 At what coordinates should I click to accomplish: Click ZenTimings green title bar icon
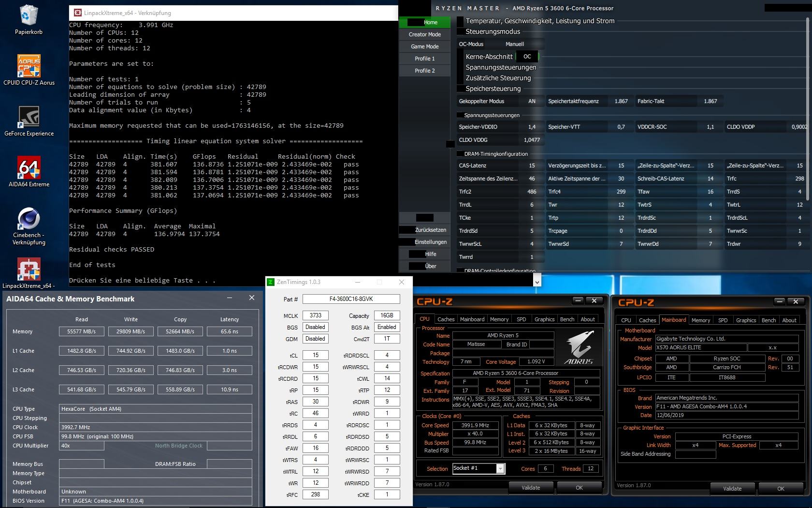point(271,282)
